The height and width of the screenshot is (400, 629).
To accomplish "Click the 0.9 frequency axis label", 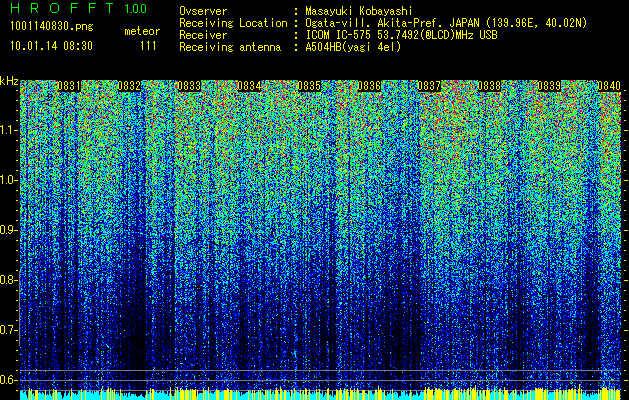I will click(8, 230).
